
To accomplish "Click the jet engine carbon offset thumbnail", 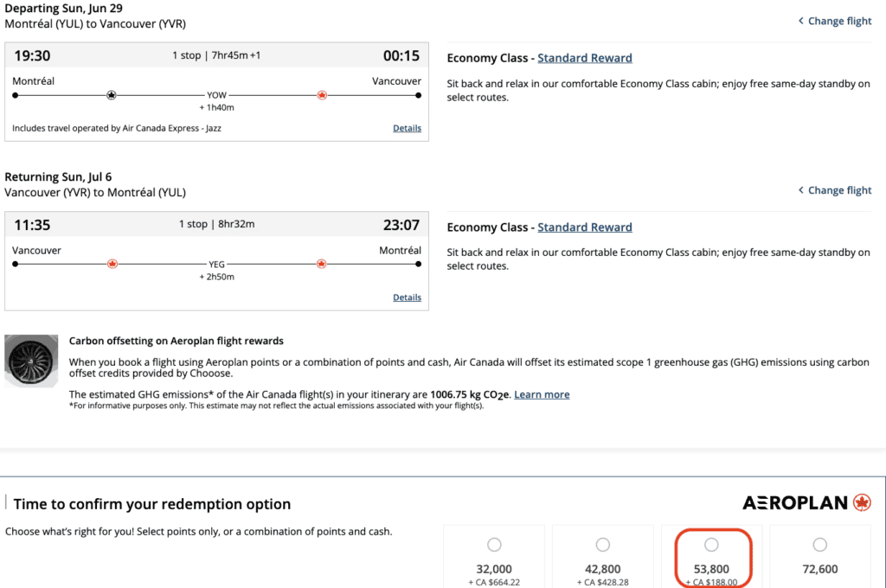I will [32, 361].
